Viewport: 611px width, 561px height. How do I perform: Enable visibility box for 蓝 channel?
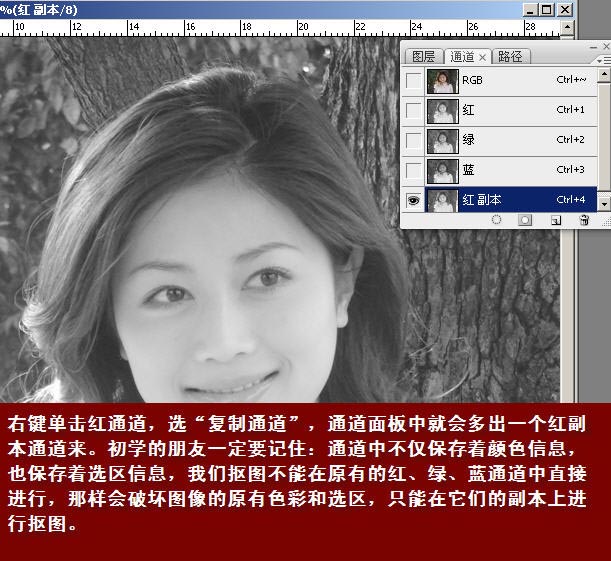click(x=412, y=170)
